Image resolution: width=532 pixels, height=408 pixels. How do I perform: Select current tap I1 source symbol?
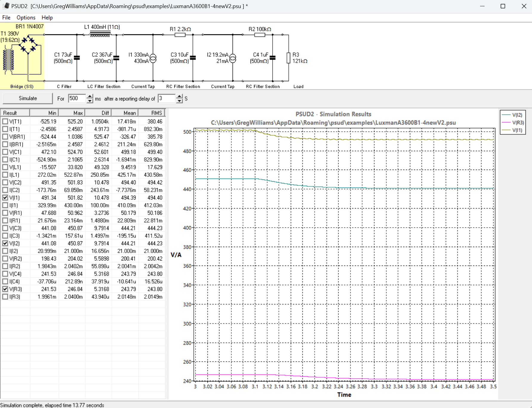[x=153, y=58]
